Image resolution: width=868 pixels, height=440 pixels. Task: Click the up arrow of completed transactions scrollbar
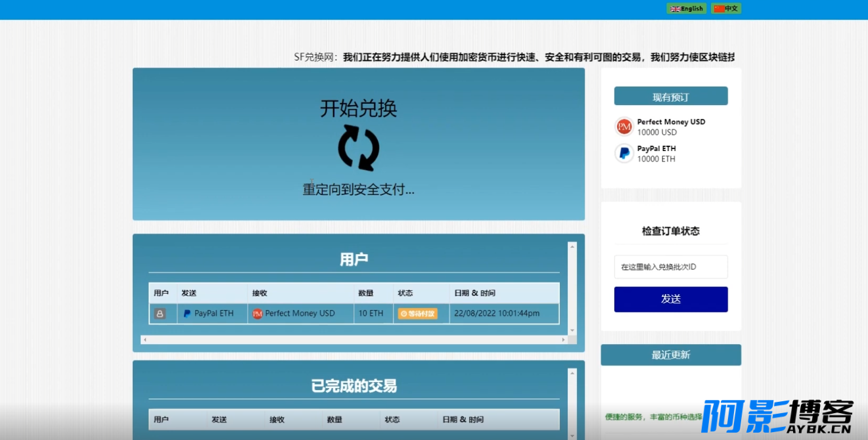tap(572, 373)
